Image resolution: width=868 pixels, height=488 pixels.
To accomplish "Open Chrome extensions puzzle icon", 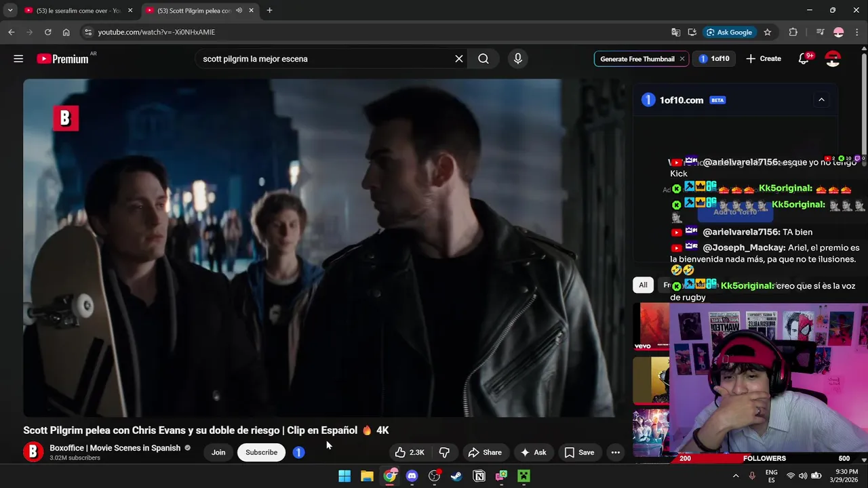I will 793,32.
